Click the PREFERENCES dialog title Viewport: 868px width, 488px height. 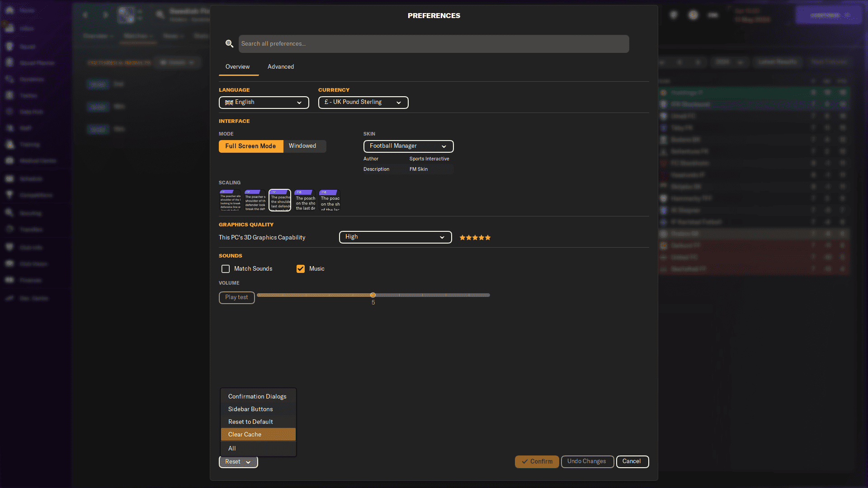(x=434, y=15)
